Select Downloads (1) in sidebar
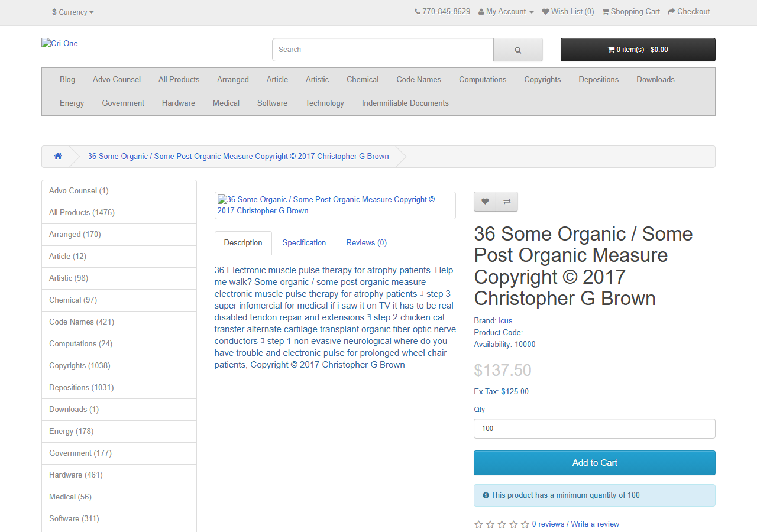 (119, 410)
